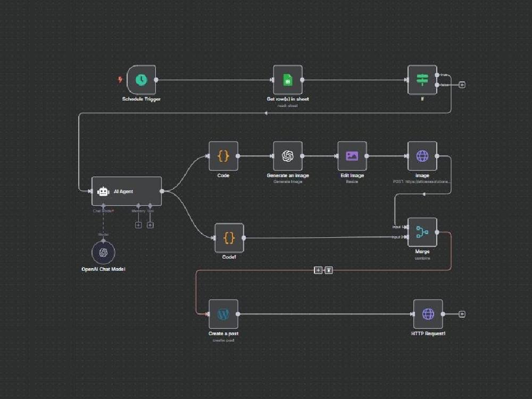
Task: Click the 'Edit Image' label text
Action: tap(352, 176)
